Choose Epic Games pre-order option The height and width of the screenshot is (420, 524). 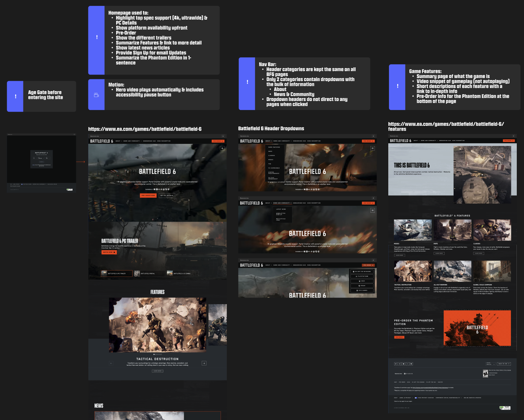[x=362, y=290]
